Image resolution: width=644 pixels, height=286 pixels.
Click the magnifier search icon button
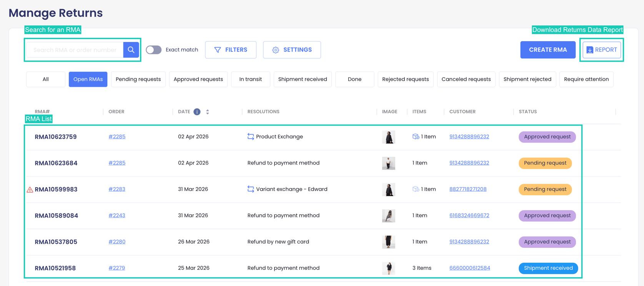[131, 50]
